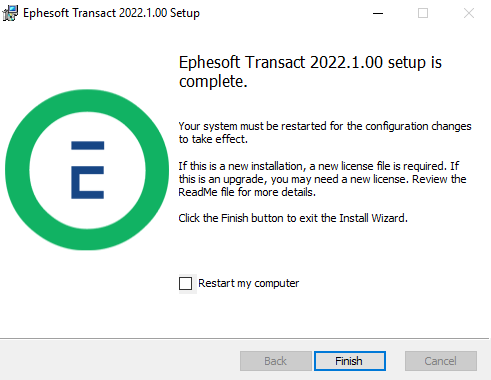The width and height of the screenshot is (491, 380).
Task: Click the installer icon in the title bar
Action: [x=10, y=13]
